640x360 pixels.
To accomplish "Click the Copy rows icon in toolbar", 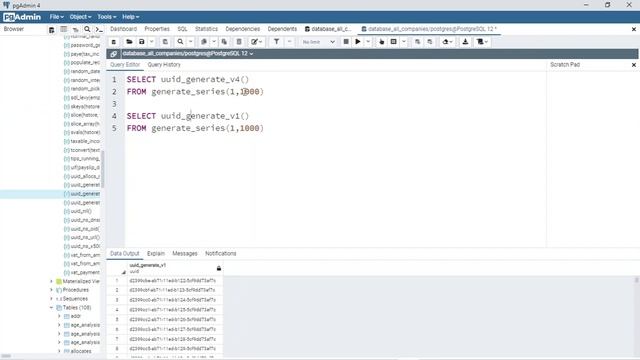I will [x=204, y=42].
